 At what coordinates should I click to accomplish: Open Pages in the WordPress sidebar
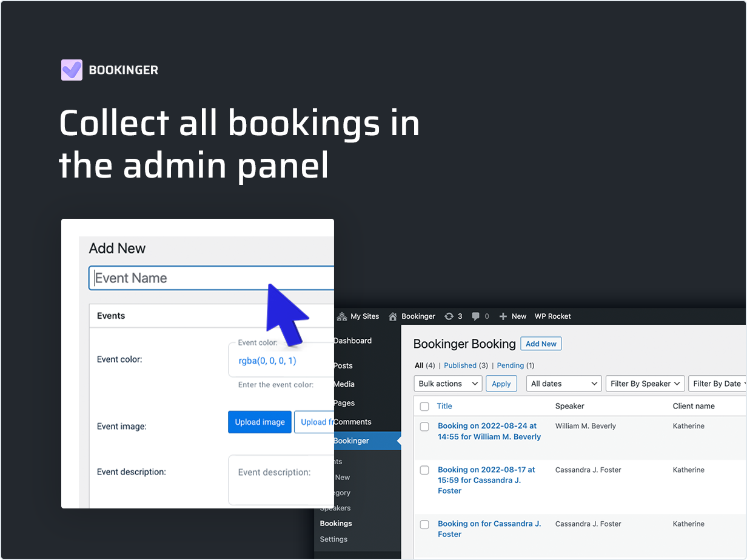click(344, 403)
